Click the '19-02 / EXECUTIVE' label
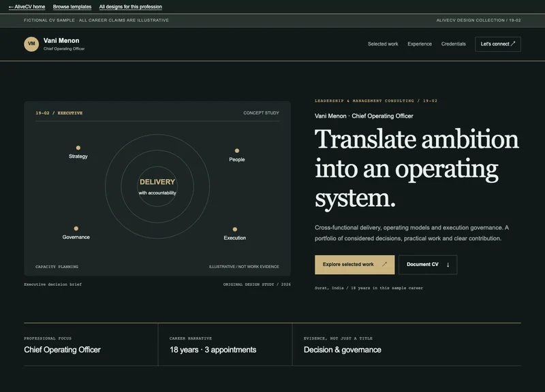 coord(59,113)
